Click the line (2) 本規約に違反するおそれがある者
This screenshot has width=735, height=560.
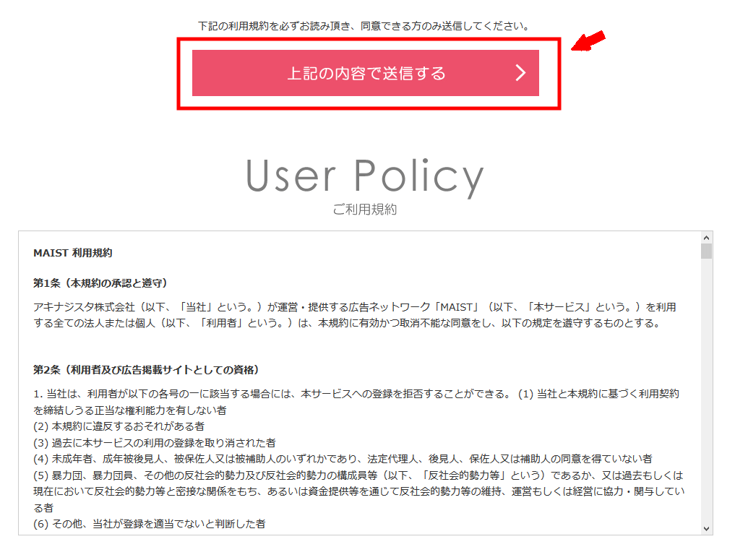click(119, 426)
